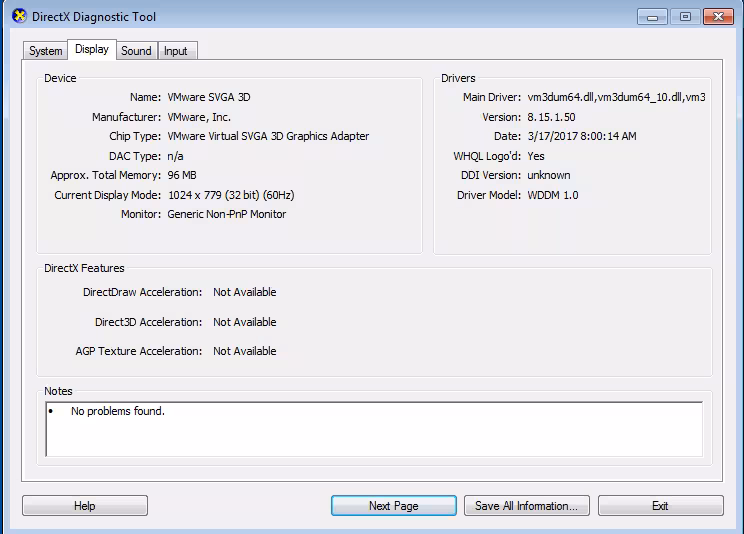The width and height of the screenshot is (744, 534).
Task: Maximize the DirectX Diagnostic Tool window
Action: [685, 17]
